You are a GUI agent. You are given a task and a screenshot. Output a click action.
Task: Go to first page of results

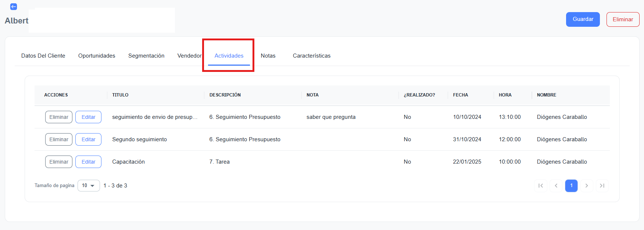[540, 186]
